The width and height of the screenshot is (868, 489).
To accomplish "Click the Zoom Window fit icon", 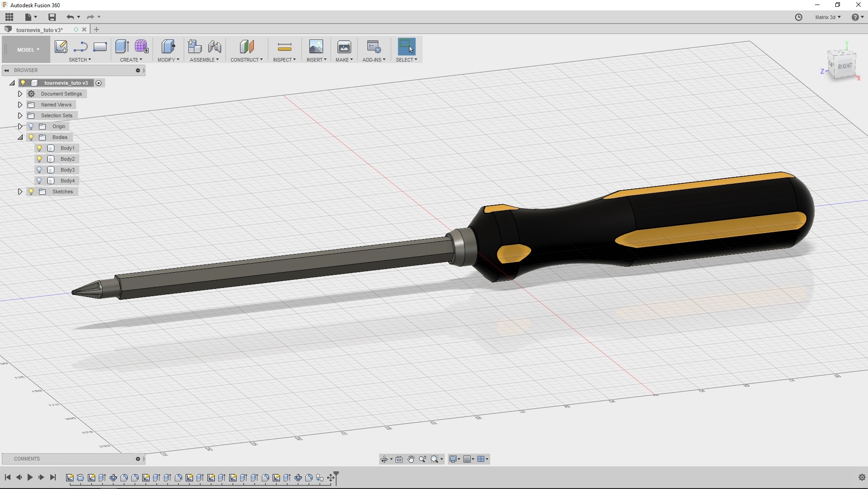I will [x=435, y=459].
